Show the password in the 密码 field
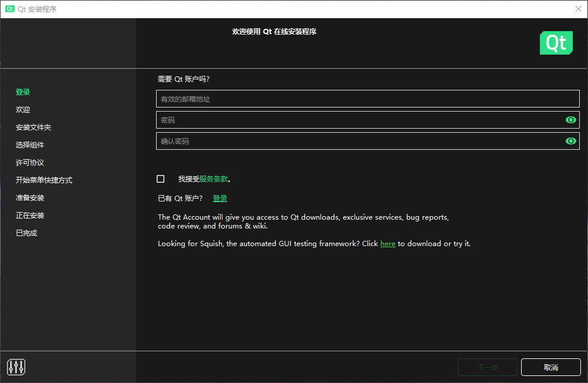588x383 pixels. click(x=570, y=120)
